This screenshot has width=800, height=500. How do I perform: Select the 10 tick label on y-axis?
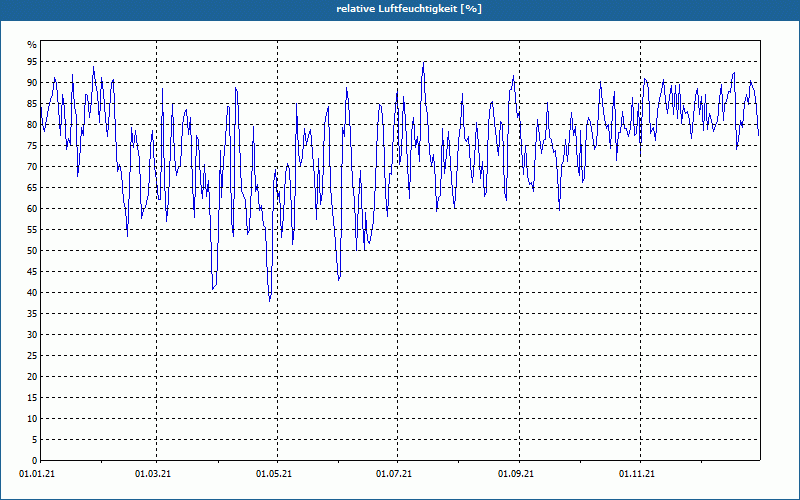[x=31, y=419]
